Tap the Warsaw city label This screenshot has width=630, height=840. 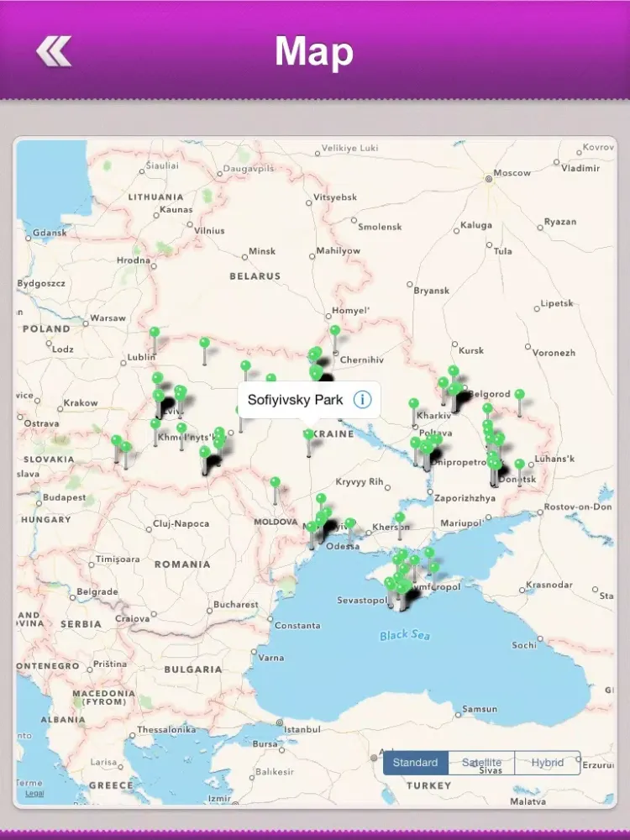pyautogui.click(x=108, y=318)
